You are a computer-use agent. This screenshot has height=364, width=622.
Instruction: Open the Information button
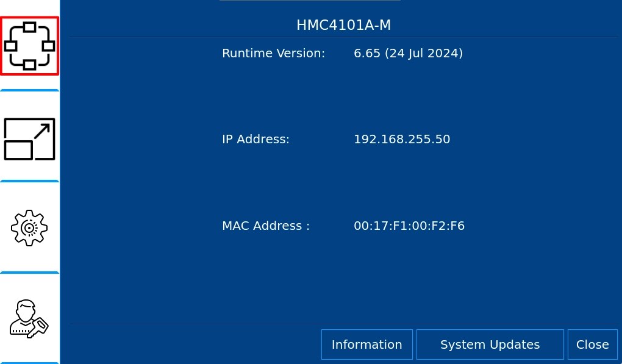coord(366,344)
